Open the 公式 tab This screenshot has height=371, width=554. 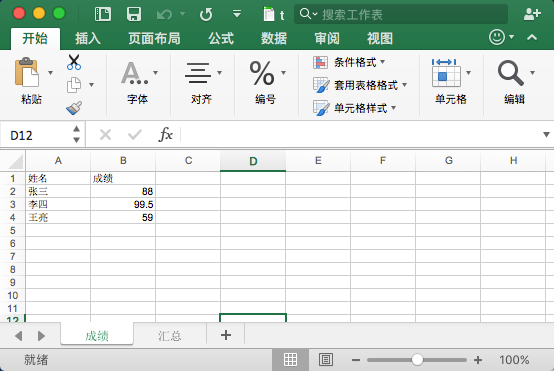pyautogui.click(x=221, y=38)
